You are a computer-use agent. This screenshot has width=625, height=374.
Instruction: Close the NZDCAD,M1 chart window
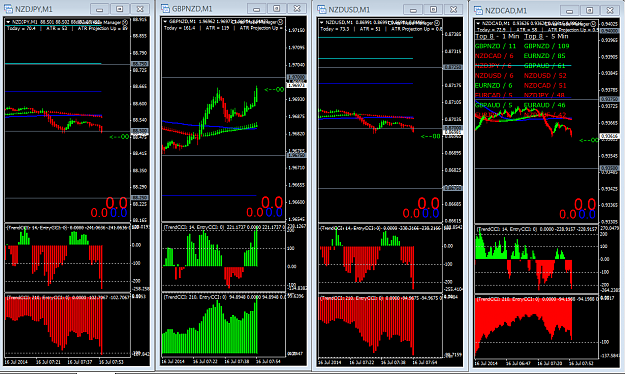pyautogui.click(x=610, y=11)
